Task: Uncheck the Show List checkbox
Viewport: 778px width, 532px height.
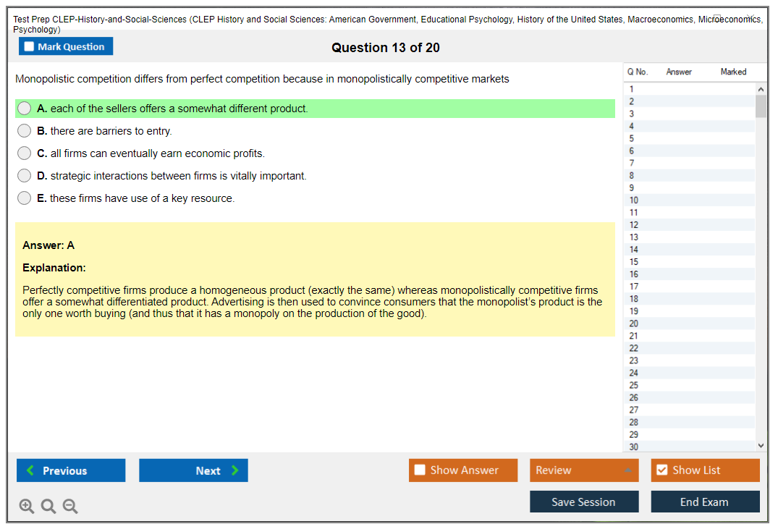Action: point(661,470)
